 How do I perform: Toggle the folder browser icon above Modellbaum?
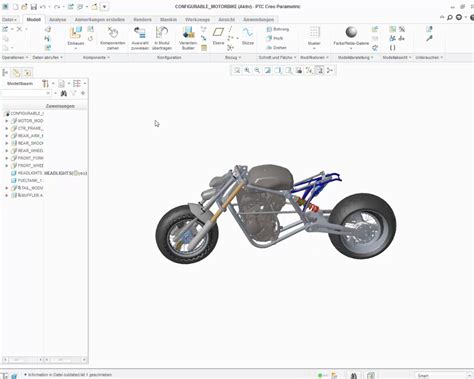pos(16,72)
